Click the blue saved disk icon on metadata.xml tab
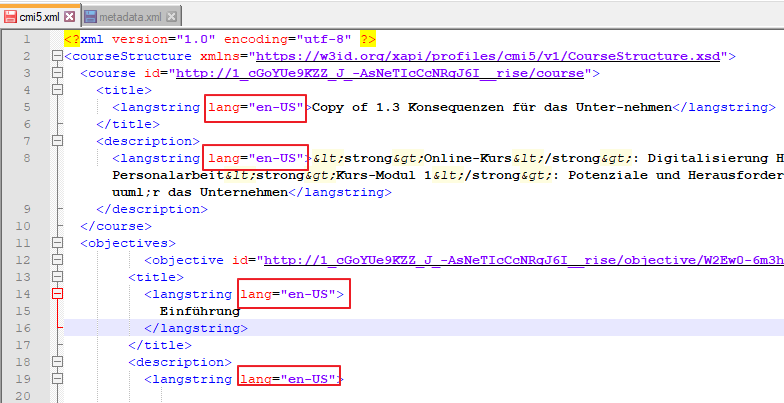Image resolution: width=784 pixels, height=403 pixels. [x=90, y=16]
